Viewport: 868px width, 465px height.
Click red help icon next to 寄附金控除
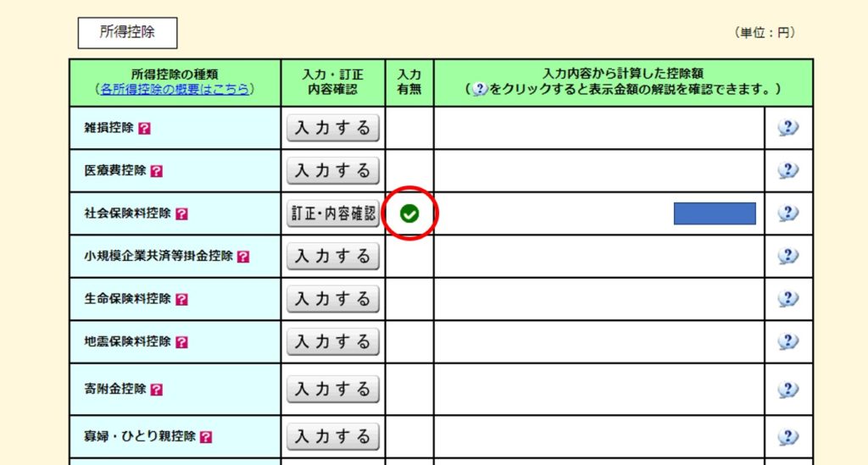click(x=156, y=390)
